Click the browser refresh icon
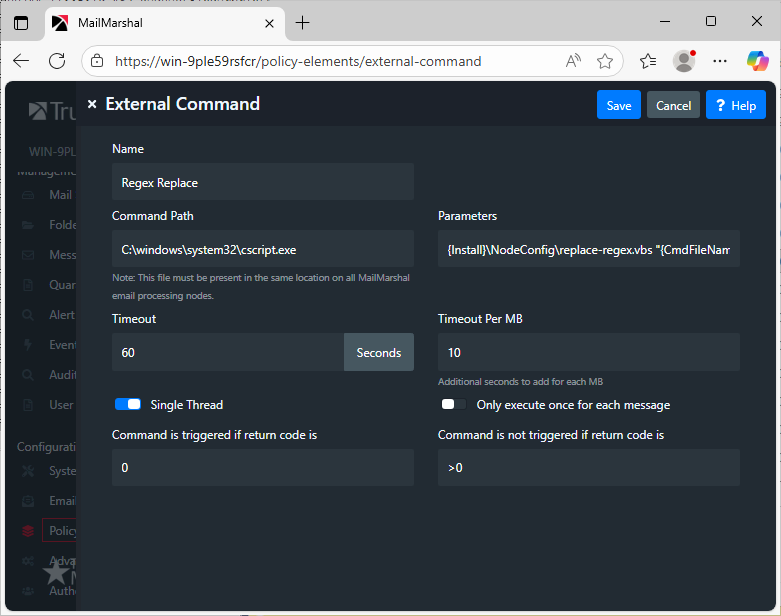The image size is (781, 616). point(57,61)
